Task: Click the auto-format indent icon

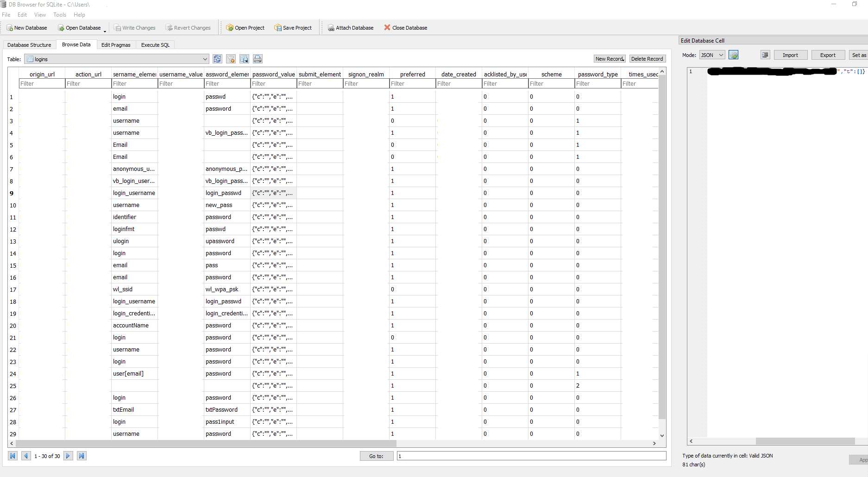Action: point(765,55)
